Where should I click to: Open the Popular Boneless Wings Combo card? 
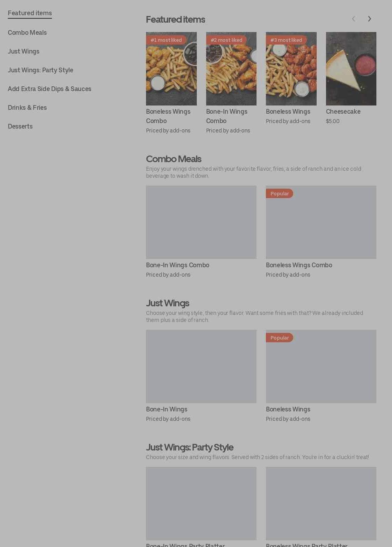321,222
